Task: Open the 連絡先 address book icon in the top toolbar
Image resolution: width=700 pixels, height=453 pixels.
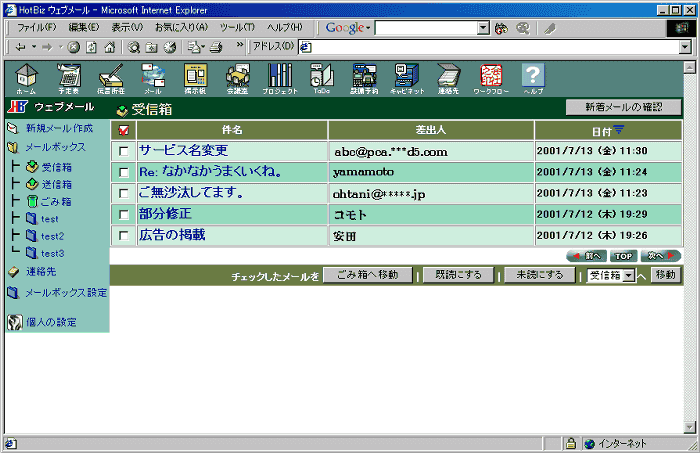Action: (x=448, y=78)
